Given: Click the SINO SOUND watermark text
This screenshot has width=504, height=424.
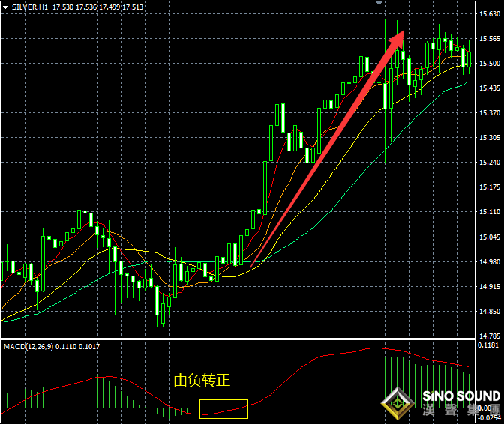Looking at the screenshot, I should [x=460, y=396].
